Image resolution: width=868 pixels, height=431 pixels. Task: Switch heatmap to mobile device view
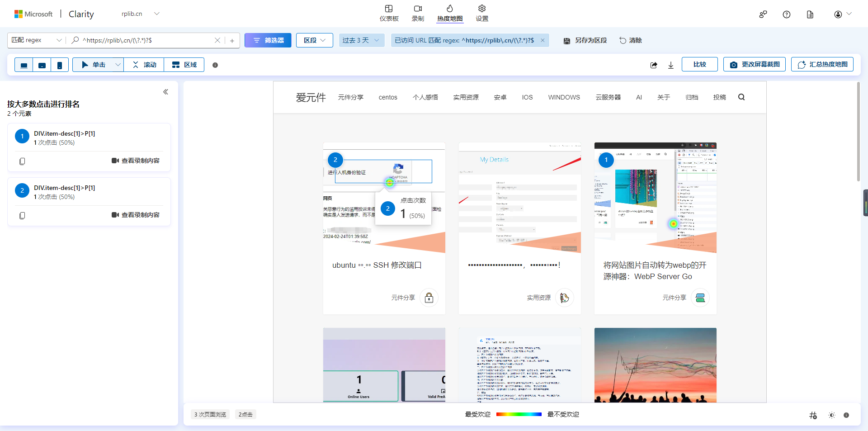pos(60,65)
